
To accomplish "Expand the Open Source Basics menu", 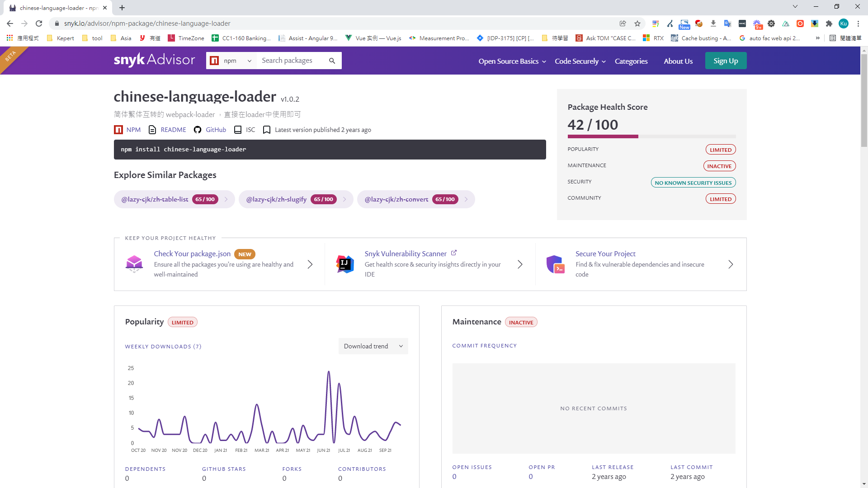I will (x=512, y=61).
